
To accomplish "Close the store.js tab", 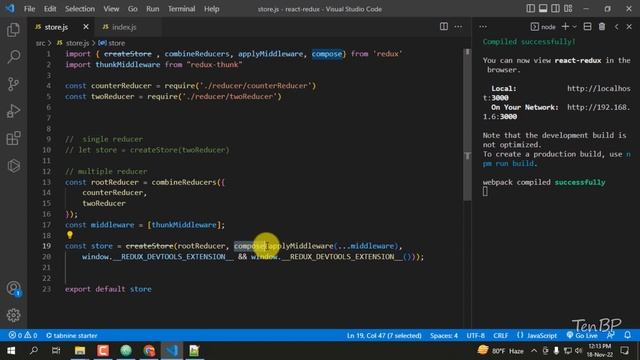I will 86,27.
